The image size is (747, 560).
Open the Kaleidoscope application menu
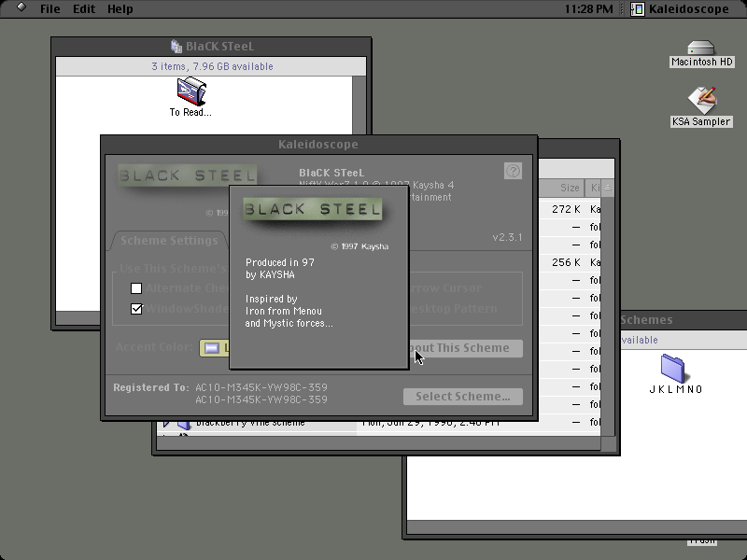tap(680, 9)
